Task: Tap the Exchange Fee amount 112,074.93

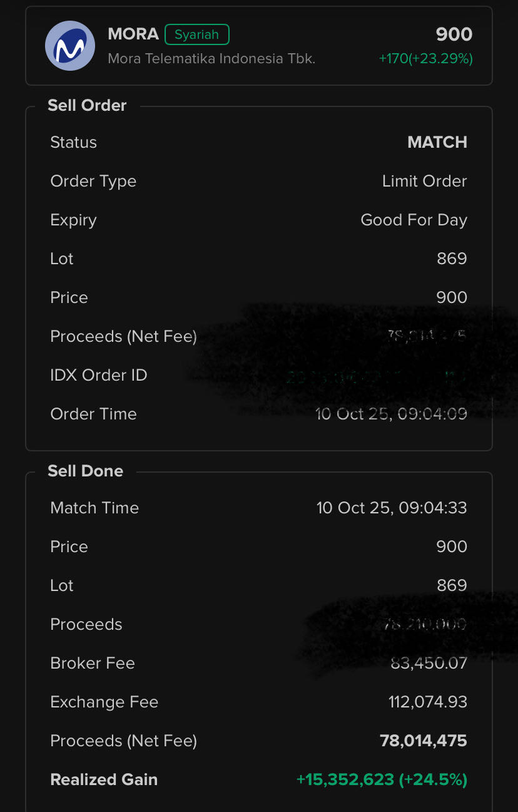Action: (427, 702)
